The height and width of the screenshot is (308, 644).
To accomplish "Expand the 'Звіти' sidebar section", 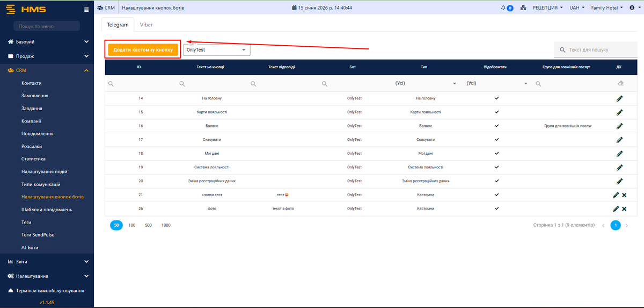I will pyautogui.click(x=47, y=262).
